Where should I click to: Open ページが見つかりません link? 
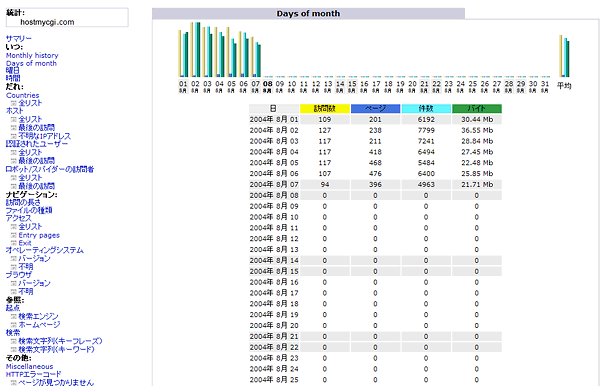pos(56,383)
